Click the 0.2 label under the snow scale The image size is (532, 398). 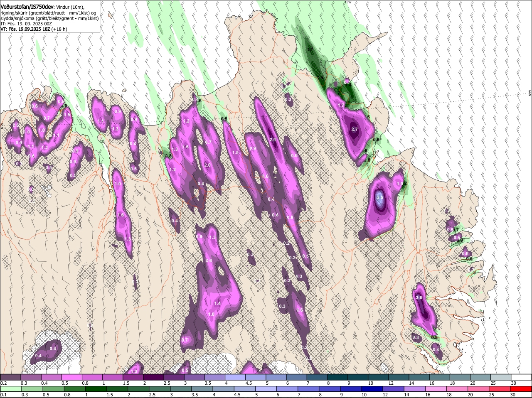pos(4,383)
